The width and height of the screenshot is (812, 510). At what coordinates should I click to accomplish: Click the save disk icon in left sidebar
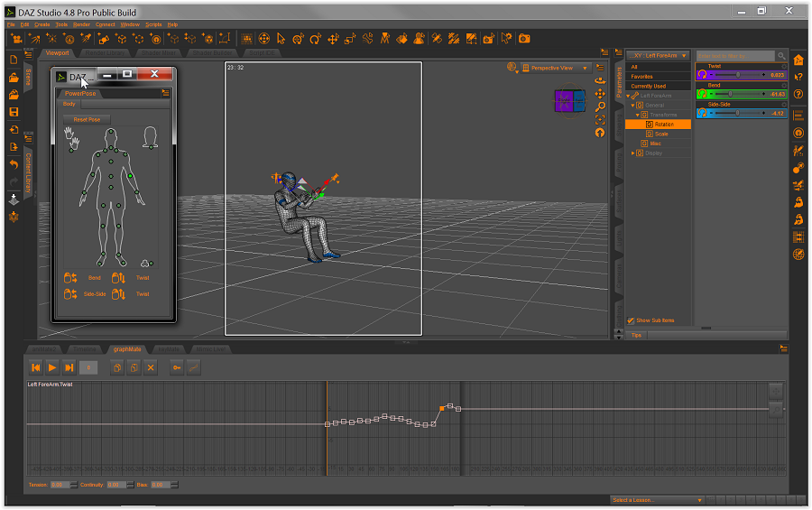coord(14,112)
